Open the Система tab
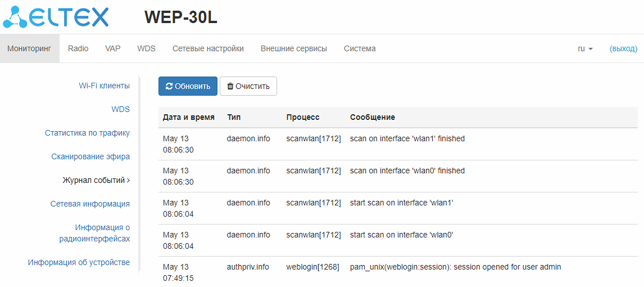644x287 pixels. [x=360, y=49]
